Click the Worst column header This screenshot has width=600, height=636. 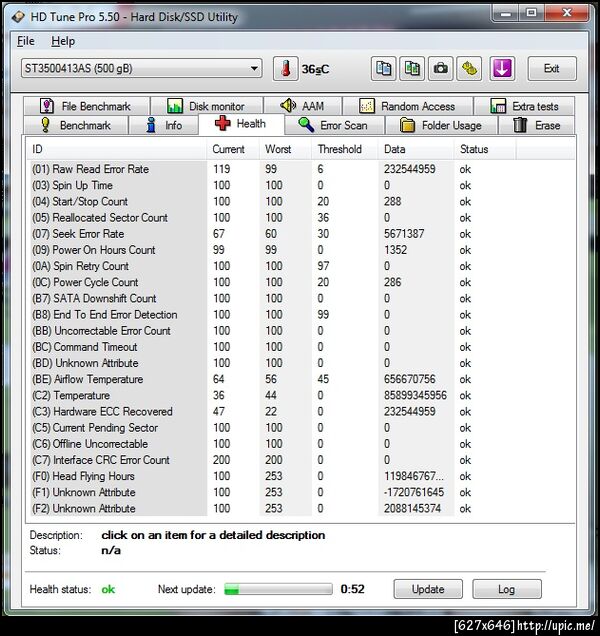click(x=285, y=149)
